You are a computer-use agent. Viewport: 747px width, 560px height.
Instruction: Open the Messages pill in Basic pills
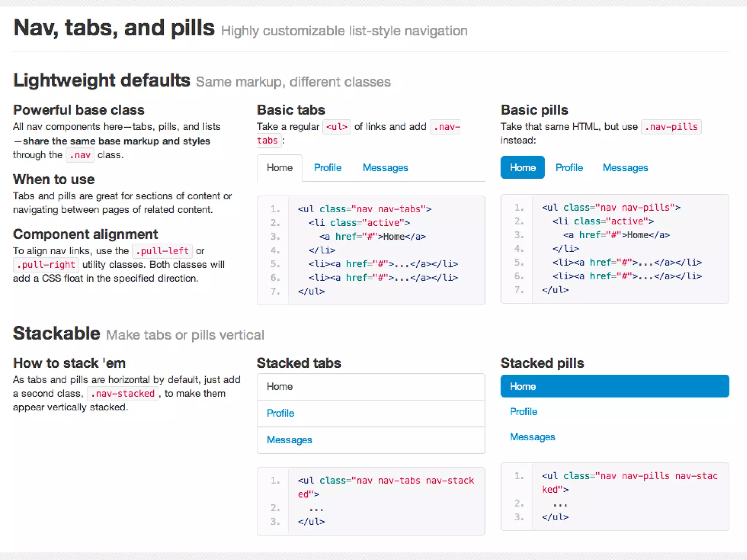(x=625, y=168)
